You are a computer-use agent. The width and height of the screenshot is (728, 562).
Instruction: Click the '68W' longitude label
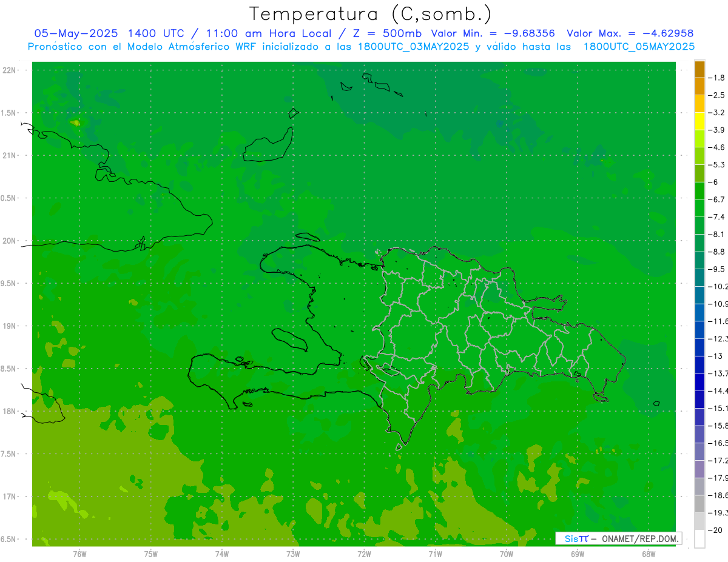(x=649, y=554)
